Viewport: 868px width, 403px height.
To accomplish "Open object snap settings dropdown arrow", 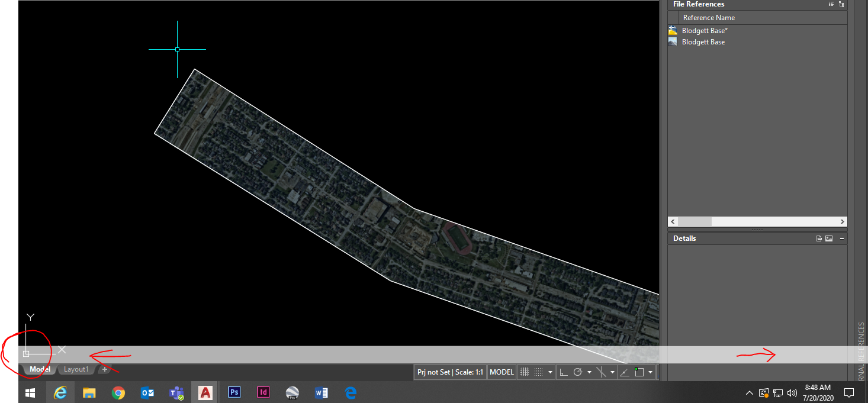I will pos(650,372).
